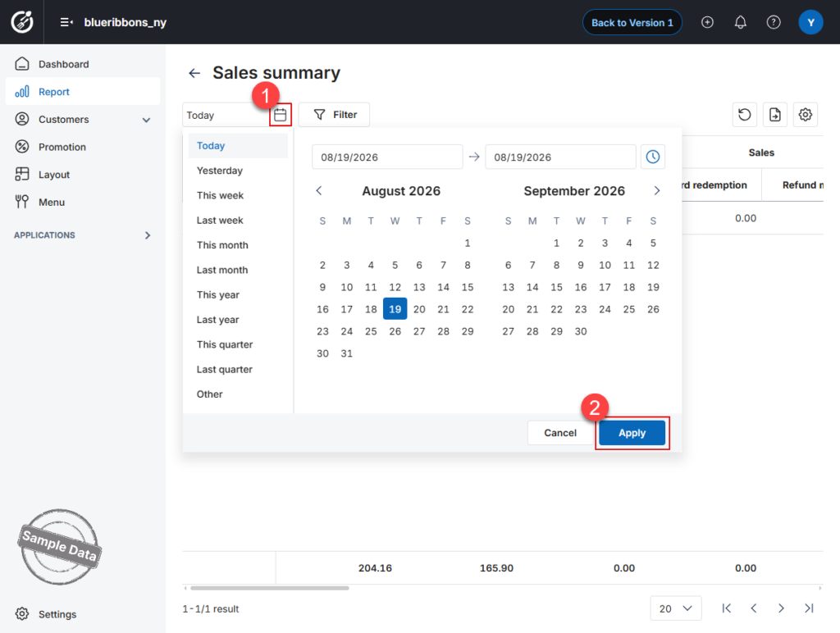840x633 pixels.
Task: Select the Last quarter preset
Action: coord(238,370)
